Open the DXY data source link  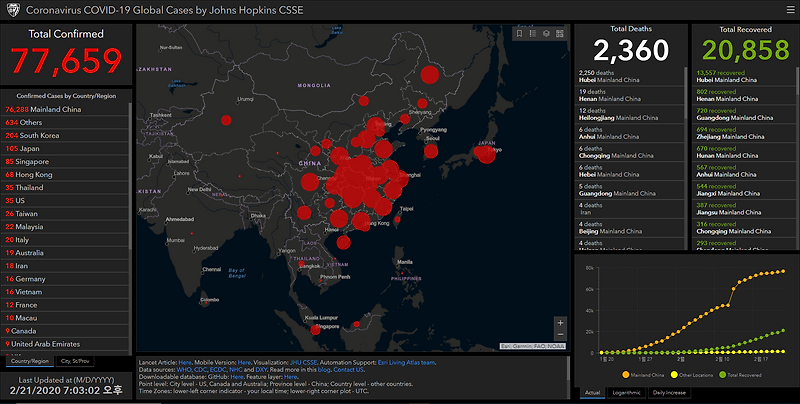pyautogui.click(x=261, y=370)
